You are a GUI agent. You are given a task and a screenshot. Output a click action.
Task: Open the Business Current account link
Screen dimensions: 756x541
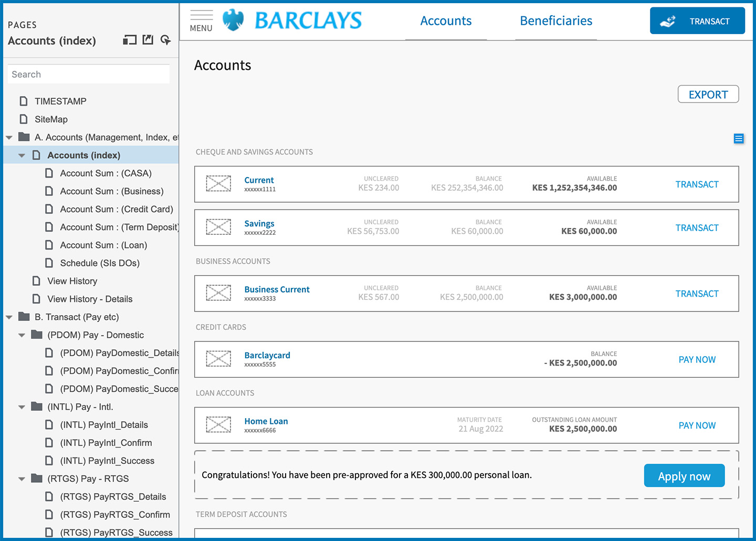[277, 289]
